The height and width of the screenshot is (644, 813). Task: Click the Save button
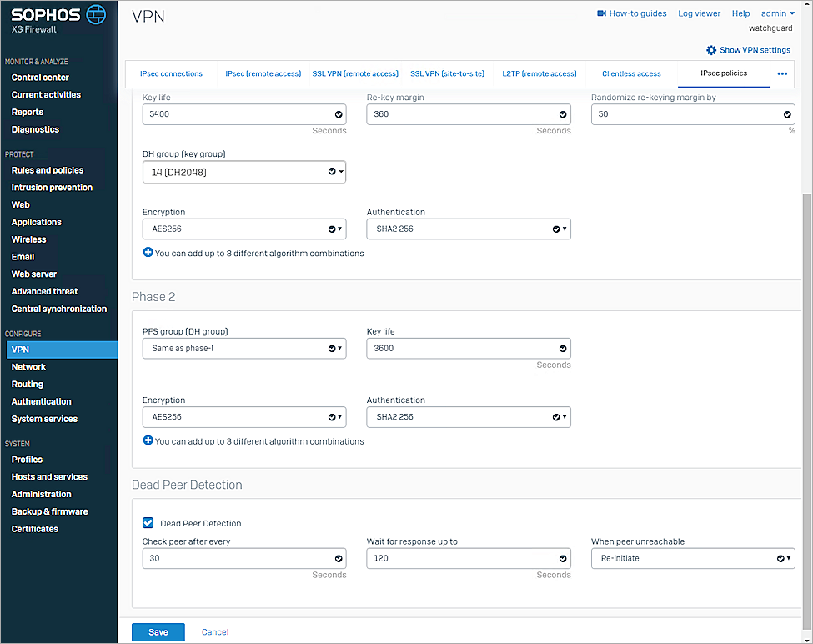pos(158,631)
